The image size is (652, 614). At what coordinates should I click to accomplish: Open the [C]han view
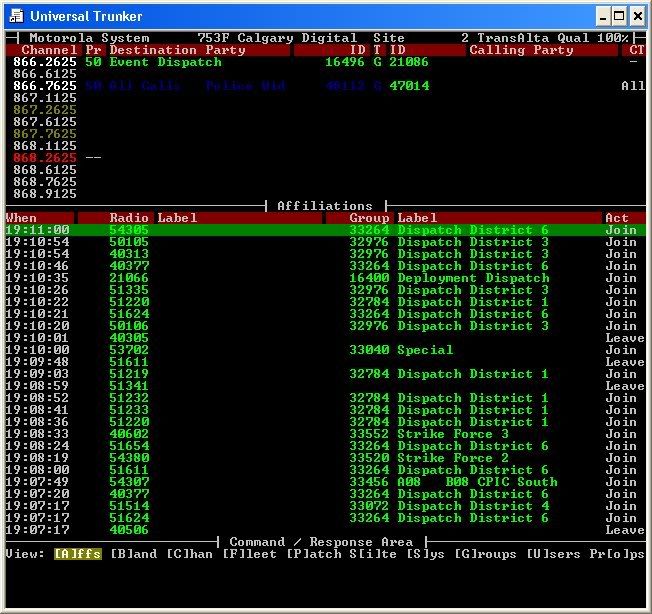[x=189, y=554]
